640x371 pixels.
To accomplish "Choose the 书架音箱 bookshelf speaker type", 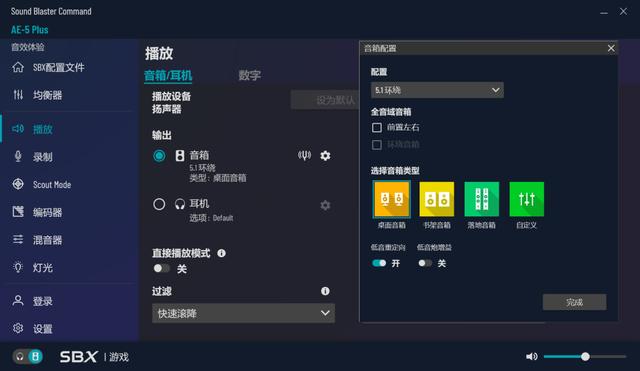I will tap(437, 199).
